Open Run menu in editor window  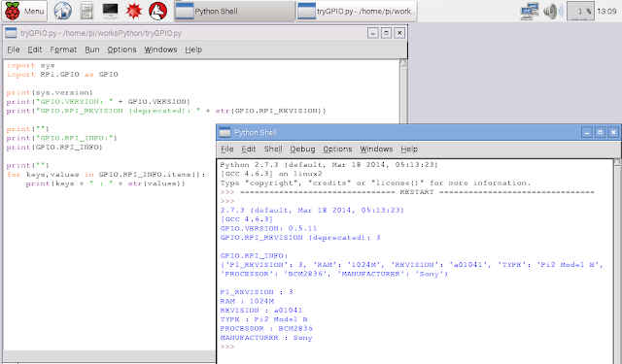tap(92, 50)
